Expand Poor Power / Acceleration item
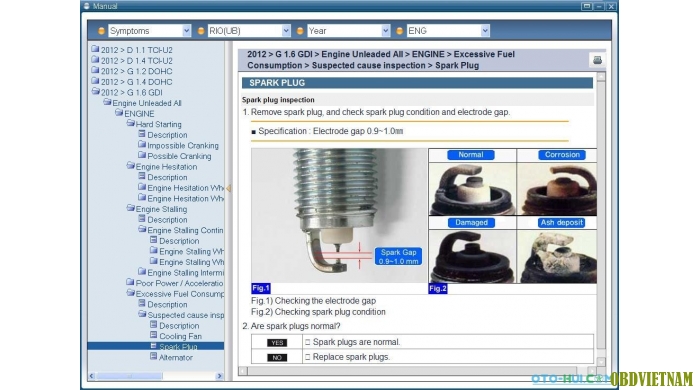The width and height of the screenshot is (700, 390). point(179,283)
